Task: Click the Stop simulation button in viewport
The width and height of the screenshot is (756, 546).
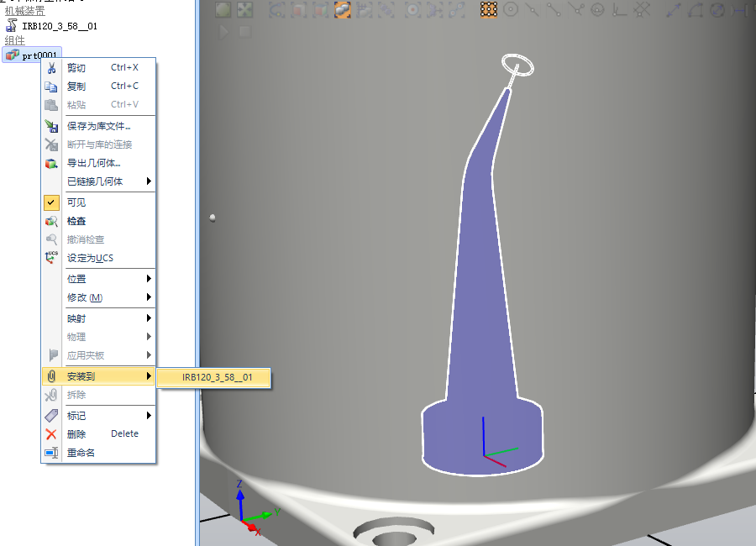Action: tap(245, 32)
